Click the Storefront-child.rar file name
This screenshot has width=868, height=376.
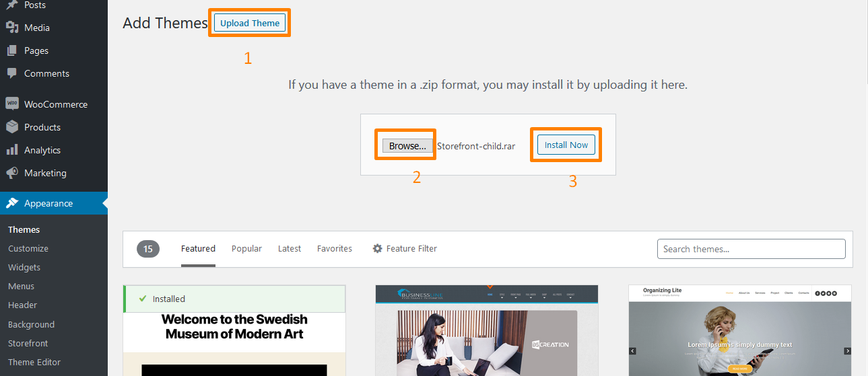coord(476,146)
